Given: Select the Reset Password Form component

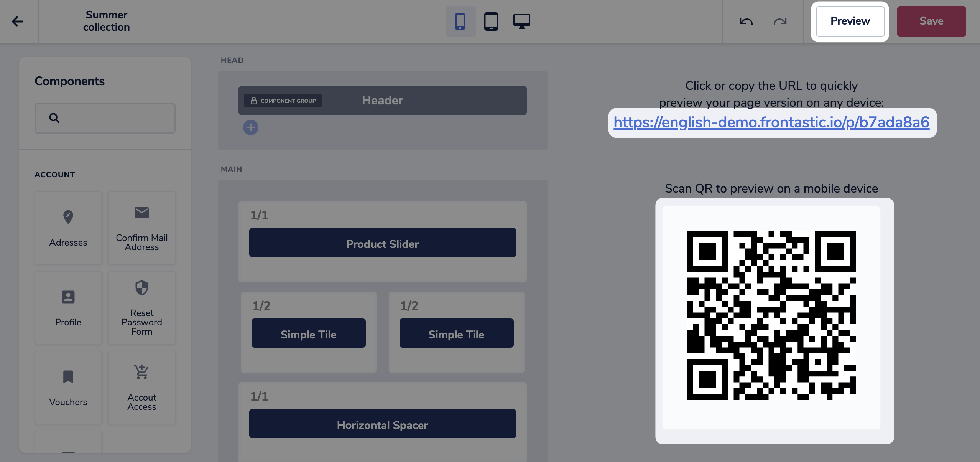Looking at the screenshot, I should 142,308.
